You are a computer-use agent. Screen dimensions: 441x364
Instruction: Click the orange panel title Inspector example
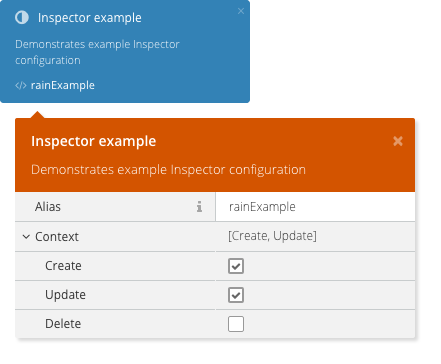coord(94,141)
